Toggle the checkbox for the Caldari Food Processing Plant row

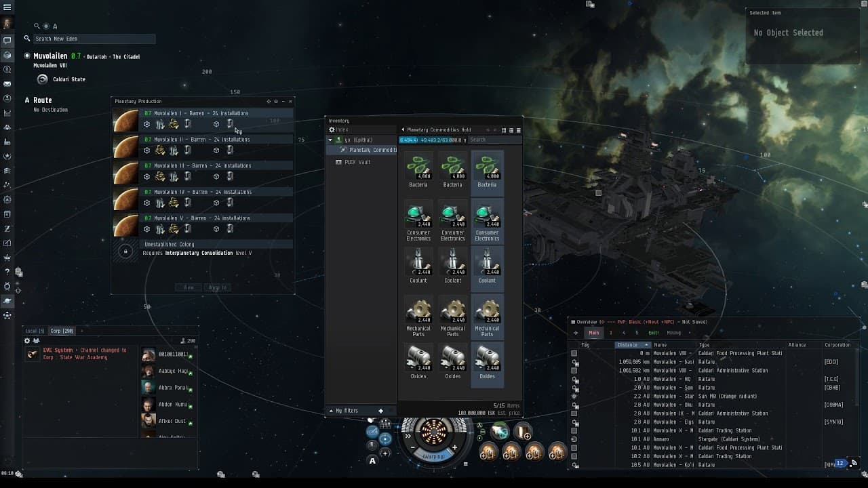pos(574,353)
